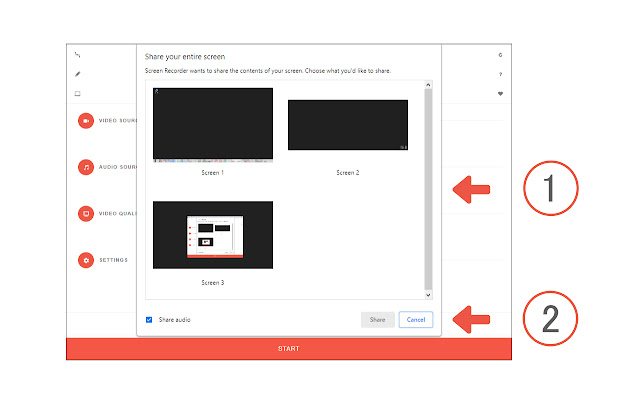
Task: Click the "Screen 3" caption text
Action: pos(213,282)
